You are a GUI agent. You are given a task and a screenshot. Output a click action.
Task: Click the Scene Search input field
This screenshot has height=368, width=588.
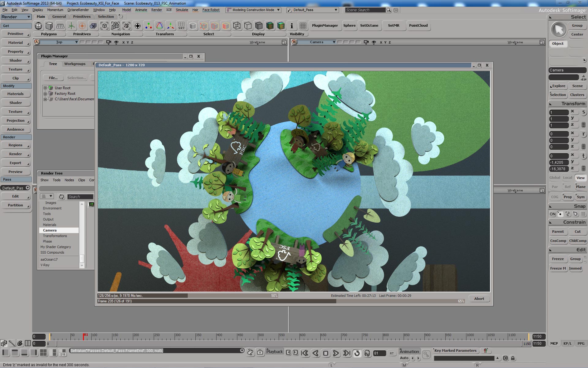pyautogui.click(x=365, y=10)
